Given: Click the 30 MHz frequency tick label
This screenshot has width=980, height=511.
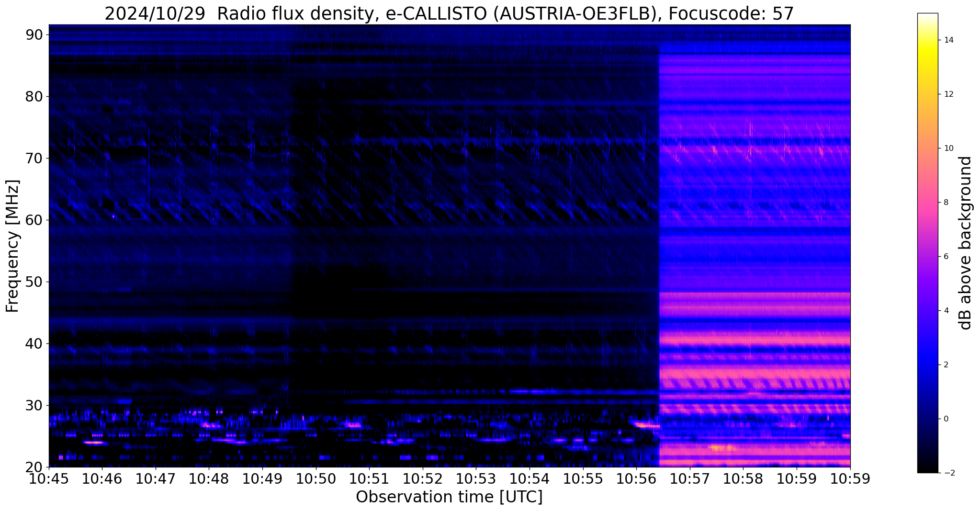Looking at the screenshot, I should point(34,405).
